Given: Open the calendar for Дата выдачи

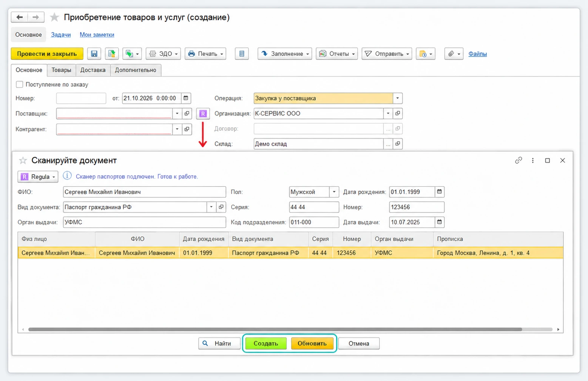Looking at the screenshot, I should tap(439, 222).
